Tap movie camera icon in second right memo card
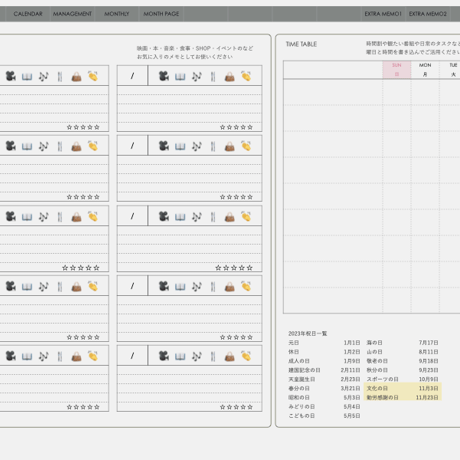 point(164,146)
